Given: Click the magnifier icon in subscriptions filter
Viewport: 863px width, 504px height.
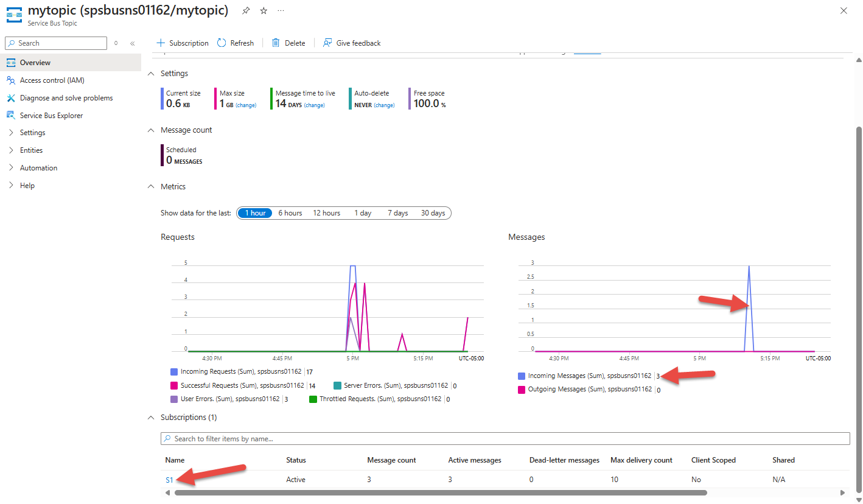Looking at the screenshot, I should 167,439.
